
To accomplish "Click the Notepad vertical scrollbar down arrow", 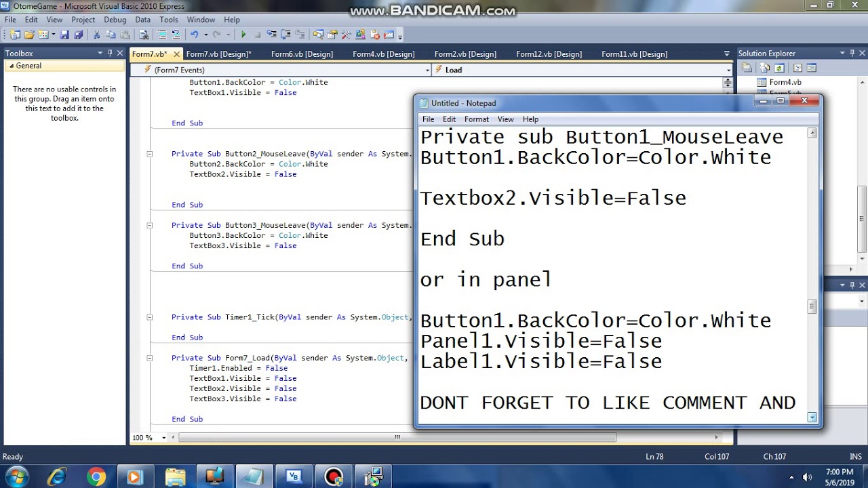I will pos(812,418).
